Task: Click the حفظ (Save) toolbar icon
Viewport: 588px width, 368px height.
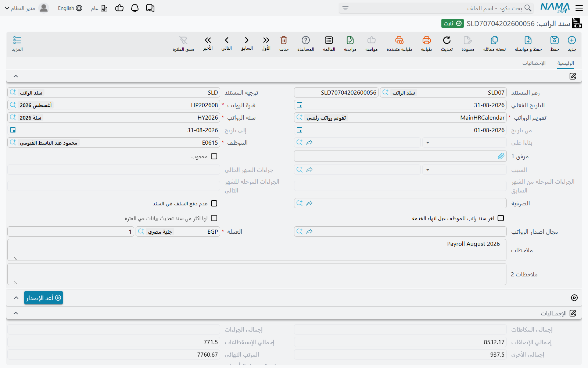Action: point(555,40)
